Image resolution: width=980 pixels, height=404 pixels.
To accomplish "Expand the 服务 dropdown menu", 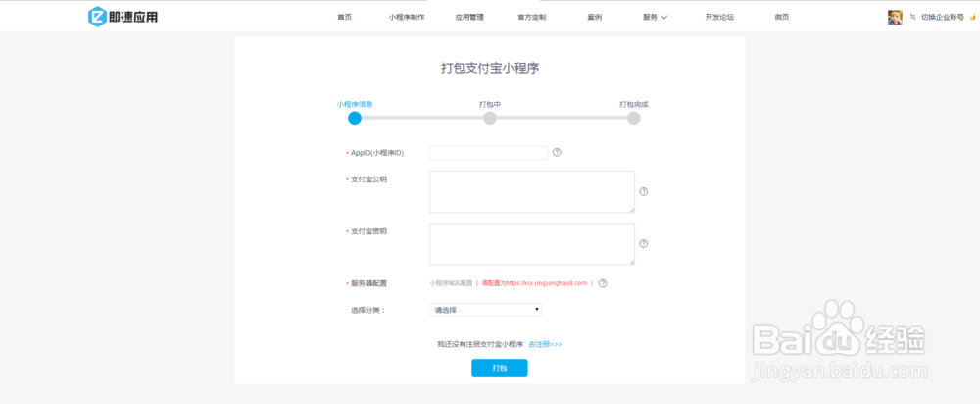I will [x=655, y=17].
